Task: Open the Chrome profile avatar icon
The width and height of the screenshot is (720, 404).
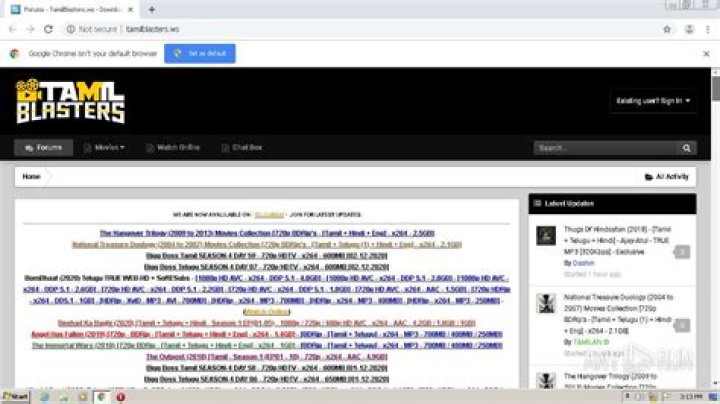Action: [x=686, y=29]
